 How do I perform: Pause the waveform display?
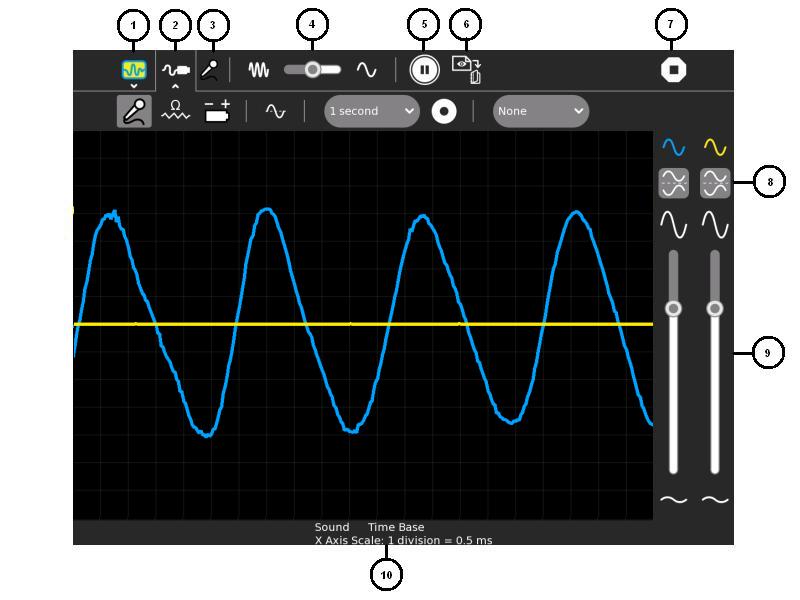(424, 70)
